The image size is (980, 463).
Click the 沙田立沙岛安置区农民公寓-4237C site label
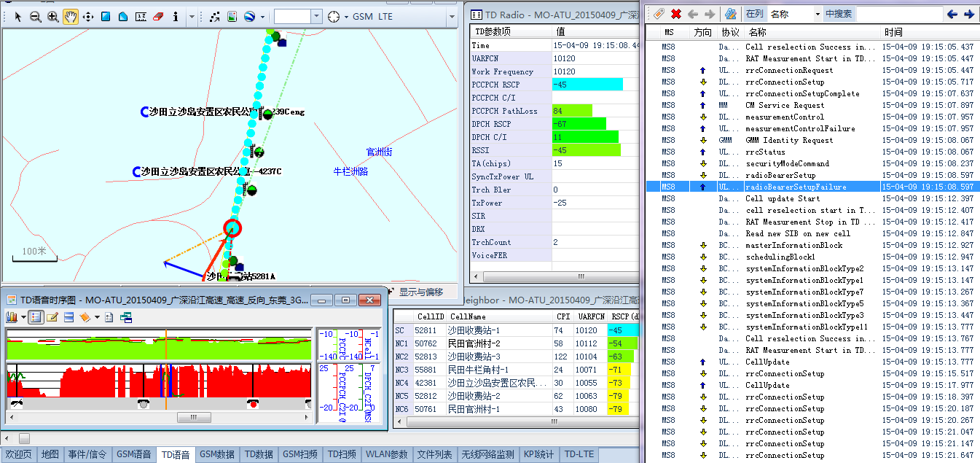coord(211,171)
